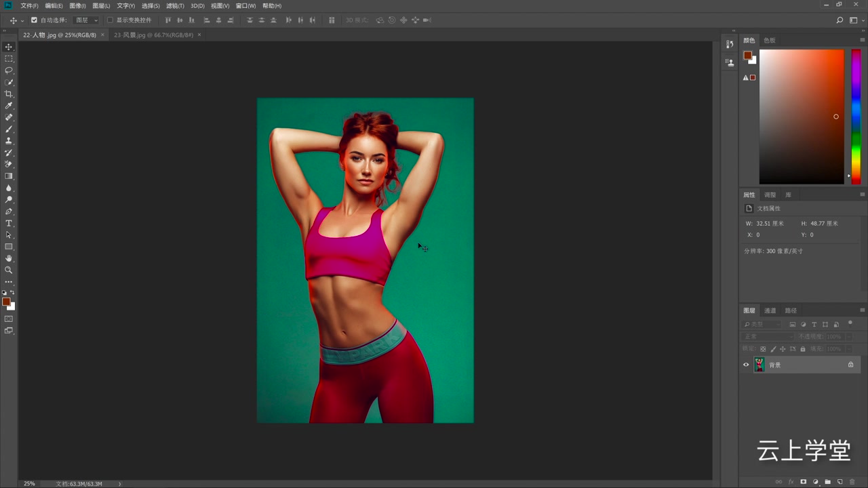This screenshot has width=868, height=488.
Task: Change screen mode icon in toolbox
Action: [x=9, y=331]
